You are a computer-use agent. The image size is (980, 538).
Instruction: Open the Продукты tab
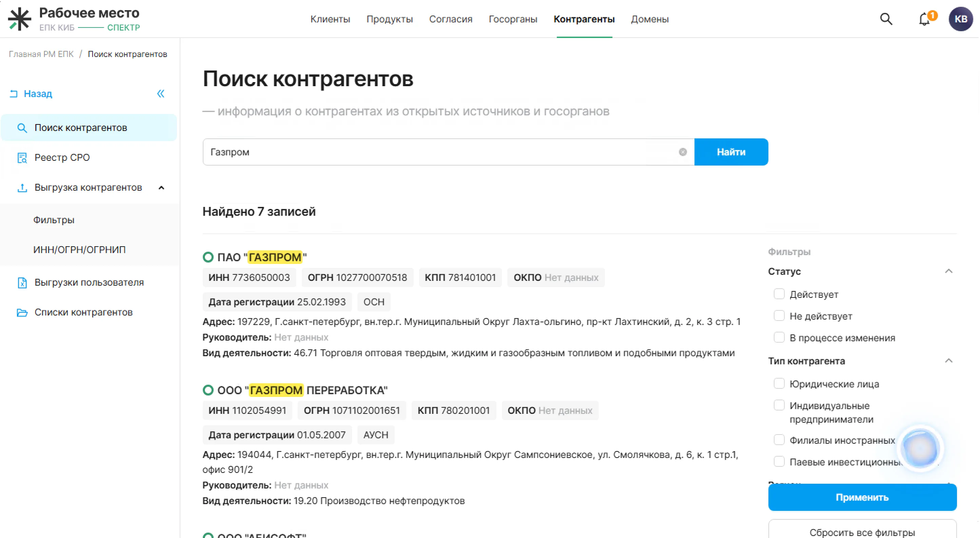click(x=389, y=19)
